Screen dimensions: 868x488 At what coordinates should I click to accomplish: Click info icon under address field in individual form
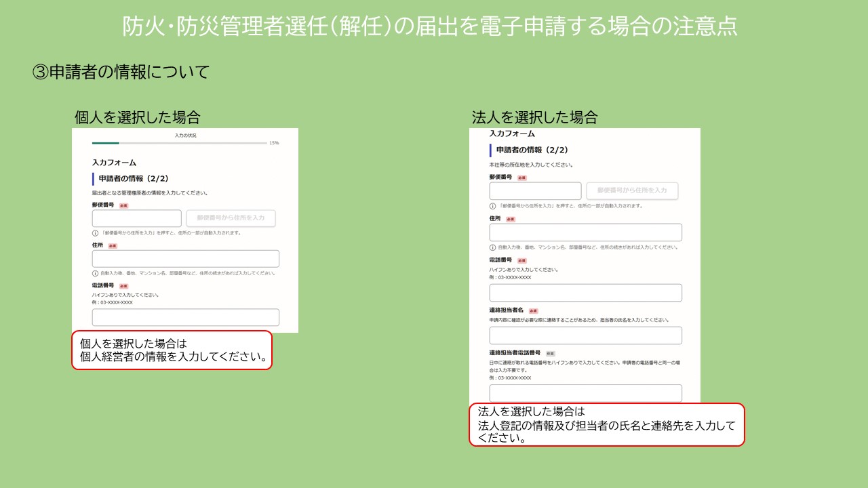(x=95, y=273)
